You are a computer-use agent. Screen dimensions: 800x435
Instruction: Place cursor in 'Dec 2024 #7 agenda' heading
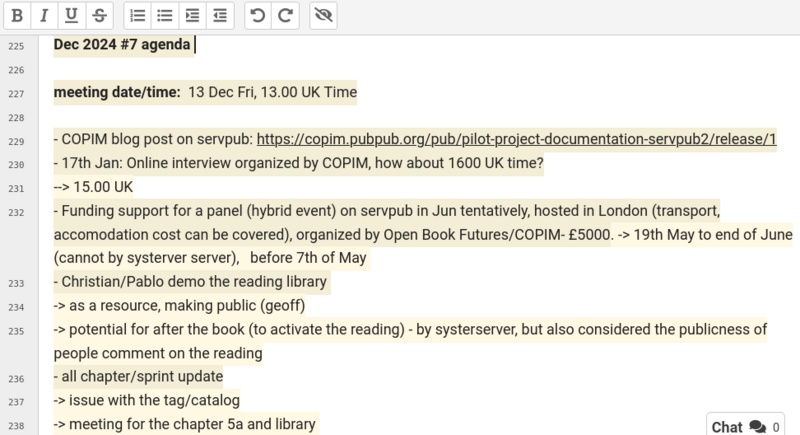tap(122, 45)
